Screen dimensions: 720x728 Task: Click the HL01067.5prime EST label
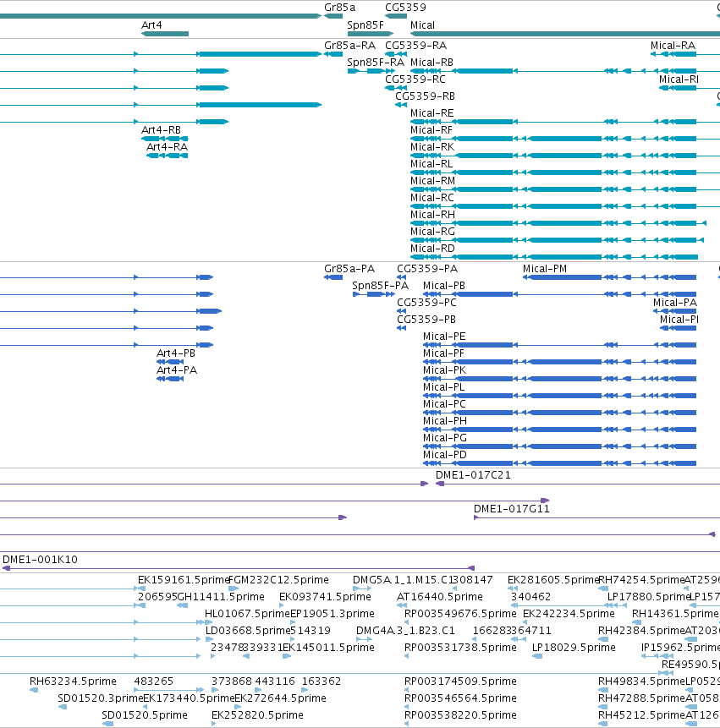point(247,614)
